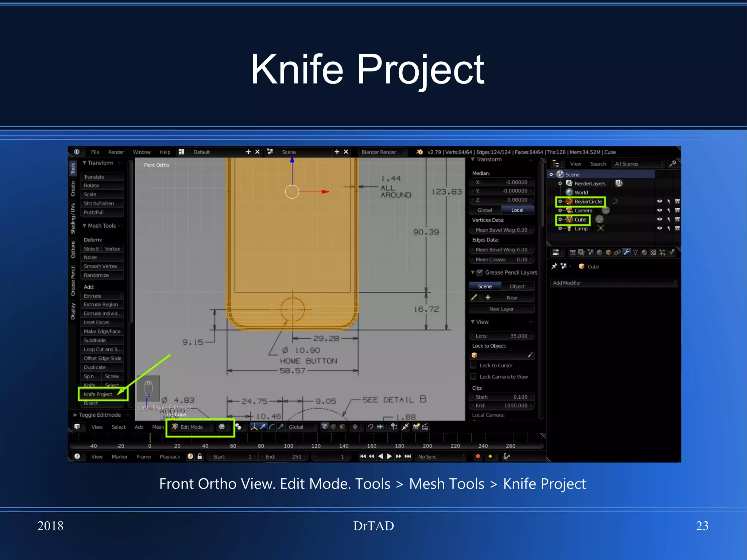747x560 pixels.
Task: Click the red record keyframe button
Action: coord(478,456)
